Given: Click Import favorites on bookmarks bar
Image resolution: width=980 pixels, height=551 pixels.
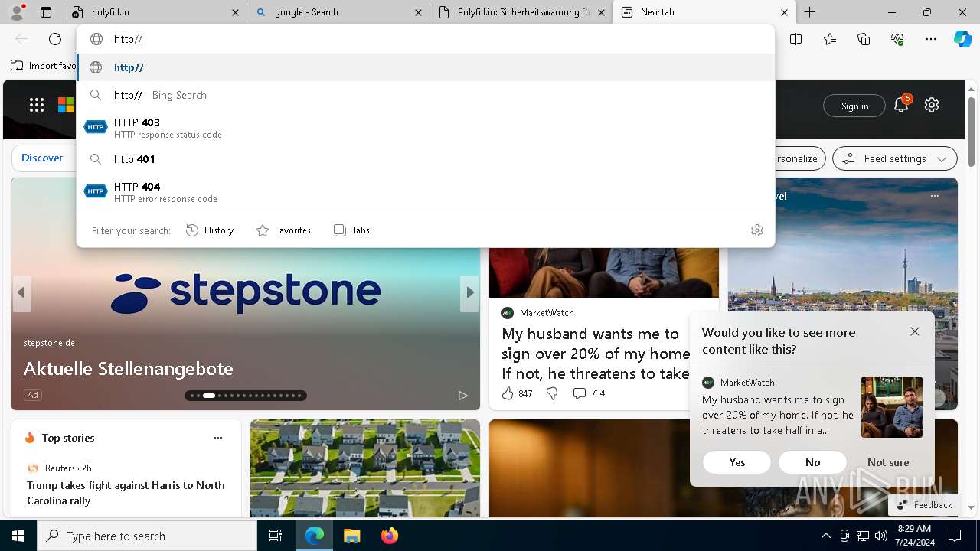Looking at the screenshot, I should pos(44,66).
